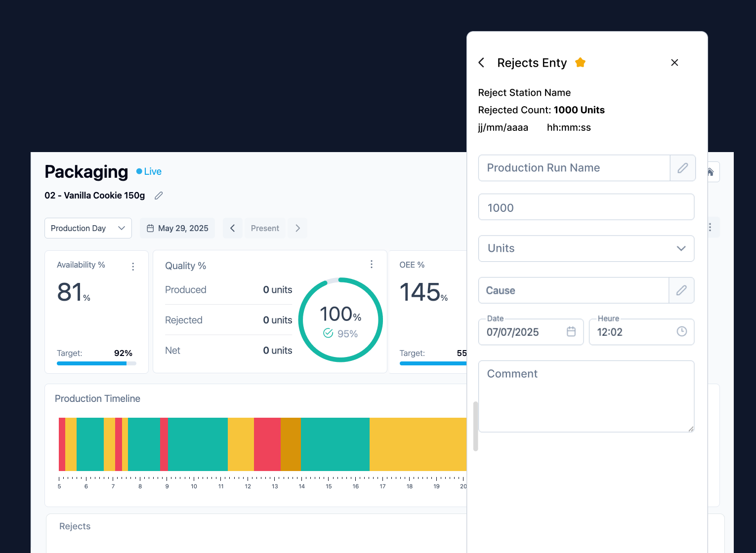Click the rejected quantity field showing 1000
The height and width of the screenshot is (553, 756).
point(586,207)
